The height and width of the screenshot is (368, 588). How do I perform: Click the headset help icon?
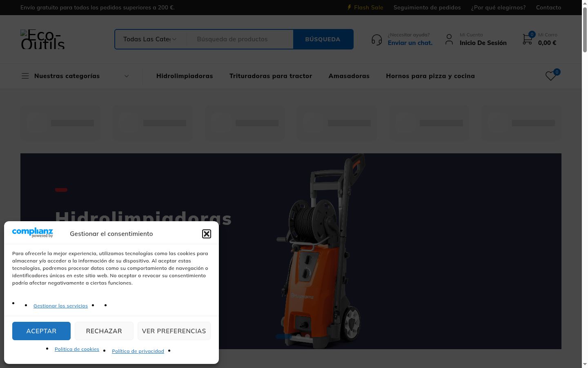point(376,40)
